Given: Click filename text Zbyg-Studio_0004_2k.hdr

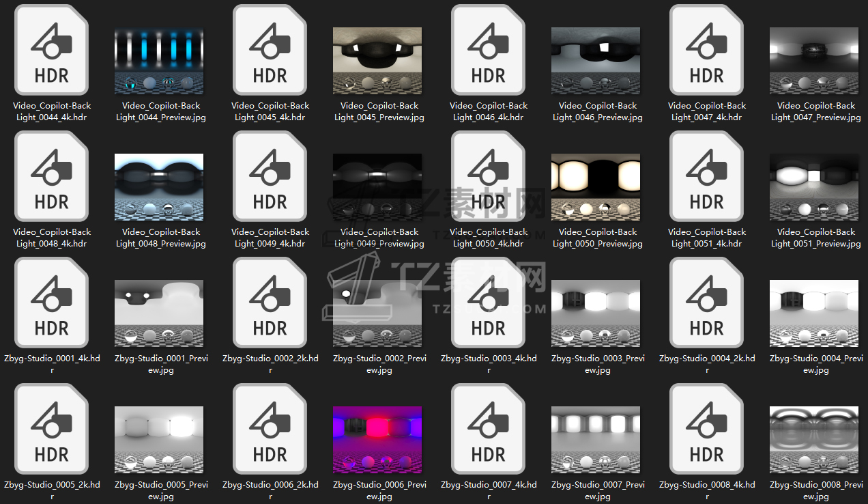Looking at the screenshot, I should (x=707, y=364).
